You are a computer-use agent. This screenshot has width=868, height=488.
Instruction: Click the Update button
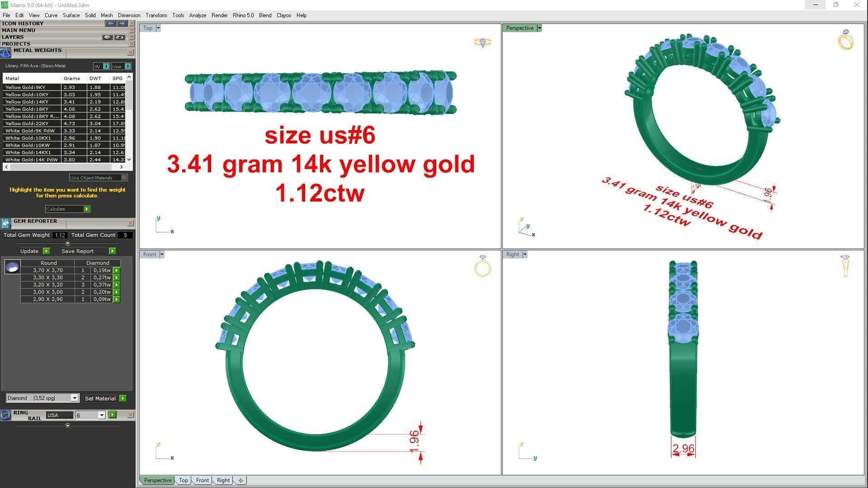(x=31, y=251)
